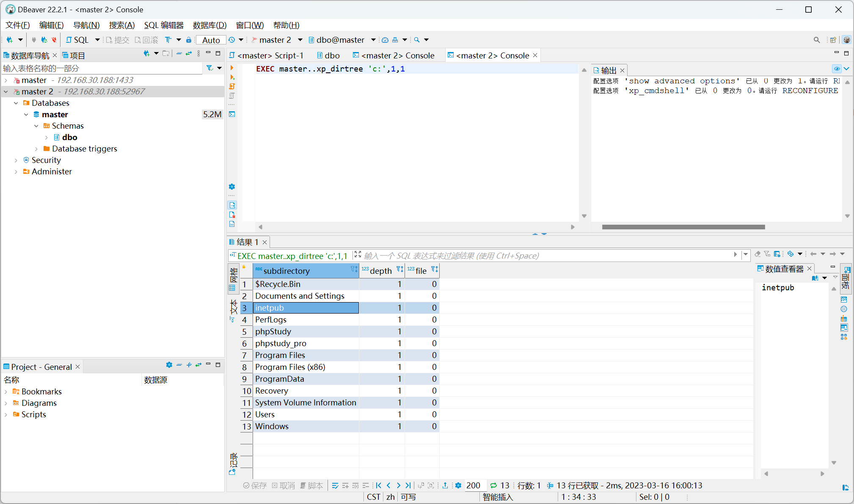Go to last row navigation icon

pos(408,485)
